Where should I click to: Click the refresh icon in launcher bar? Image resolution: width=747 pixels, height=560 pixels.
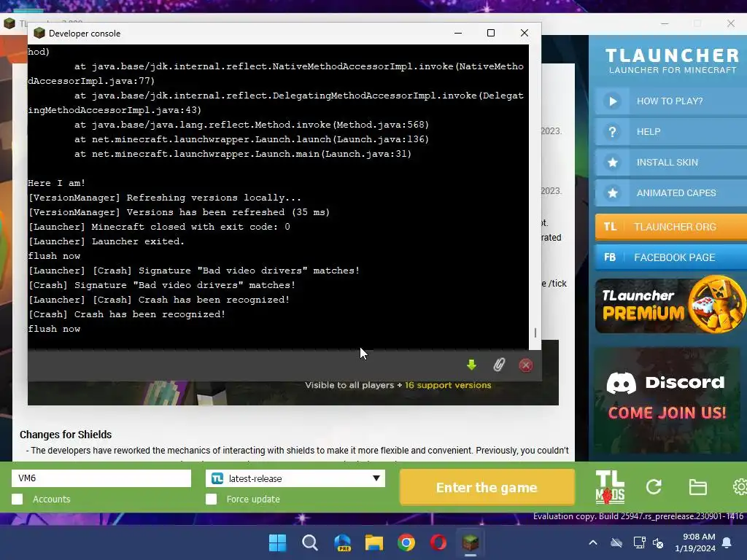click(654, 486)
